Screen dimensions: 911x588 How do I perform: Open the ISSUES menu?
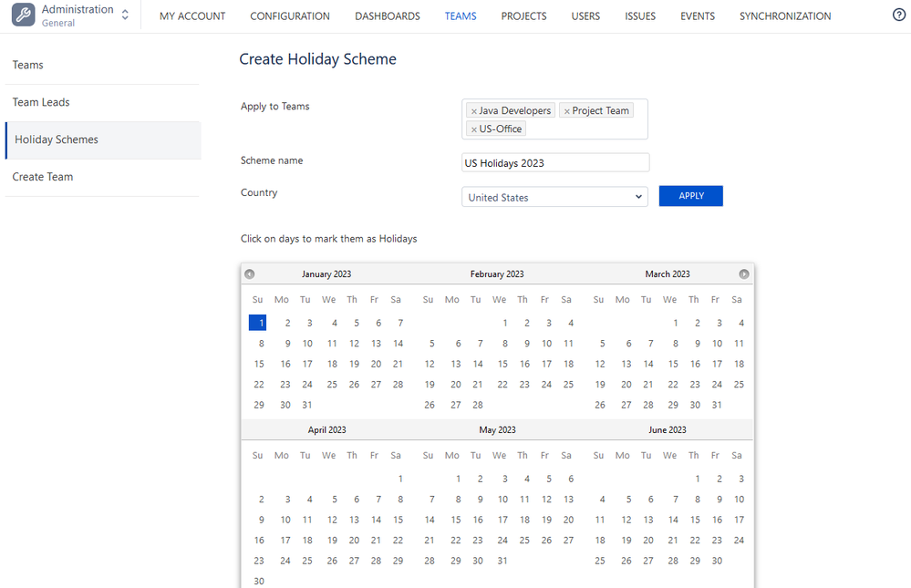click(x=640, y=16)
